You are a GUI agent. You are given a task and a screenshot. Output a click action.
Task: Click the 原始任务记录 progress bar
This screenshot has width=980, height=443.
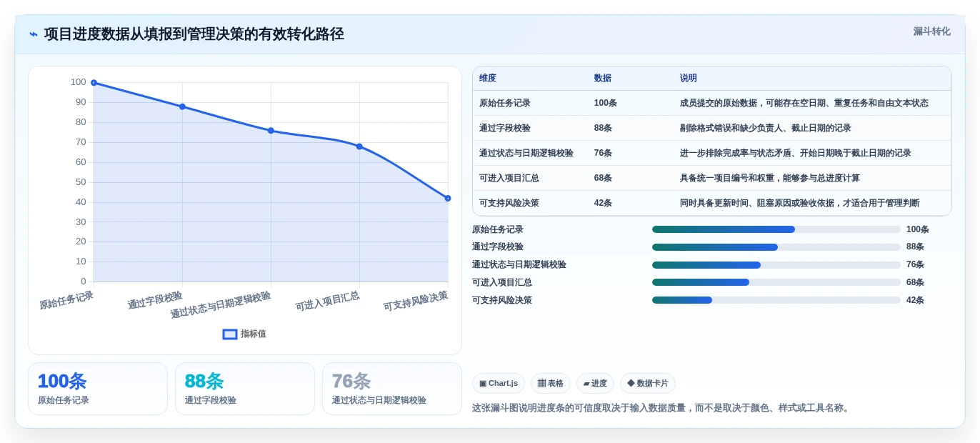(x=776, y=229)
